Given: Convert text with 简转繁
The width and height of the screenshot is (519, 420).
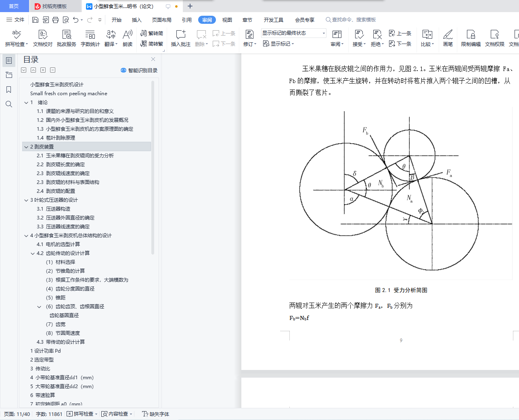Looking at the screenshot, I should [152, 44].
